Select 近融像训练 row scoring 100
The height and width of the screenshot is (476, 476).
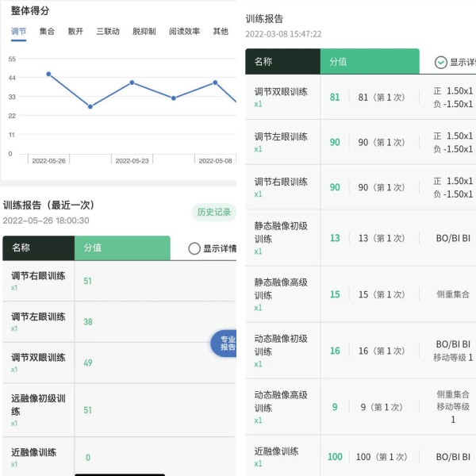click(x=361, y=456)
